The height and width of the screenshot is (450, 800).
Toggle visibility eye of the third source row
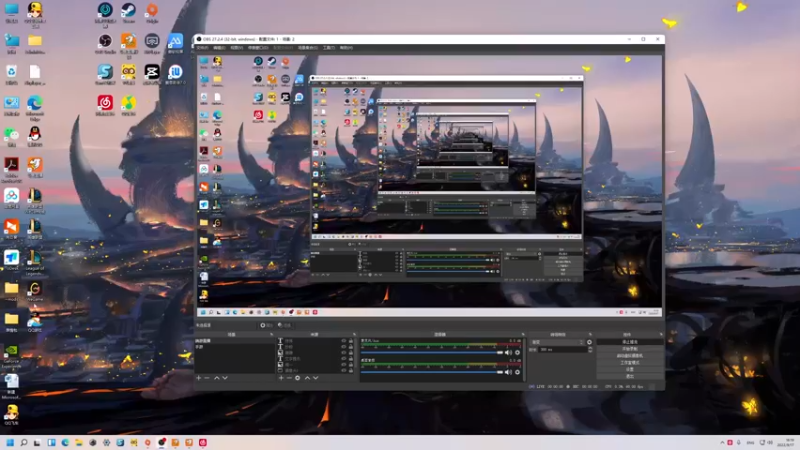point(344,353)
